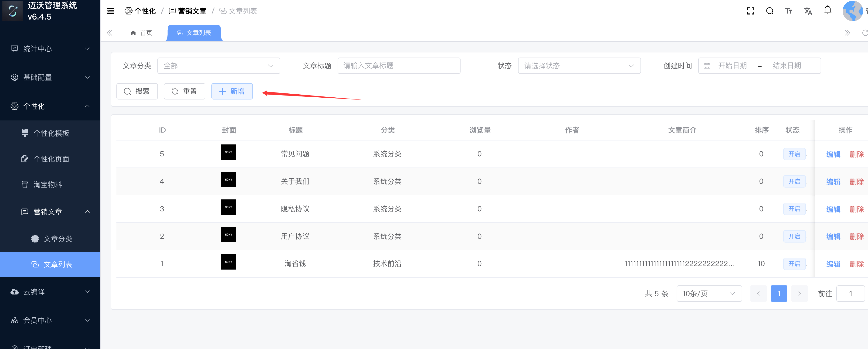Open the header search magnifier icon
This screenshot has height=349, width=868.
pos(770,11)
